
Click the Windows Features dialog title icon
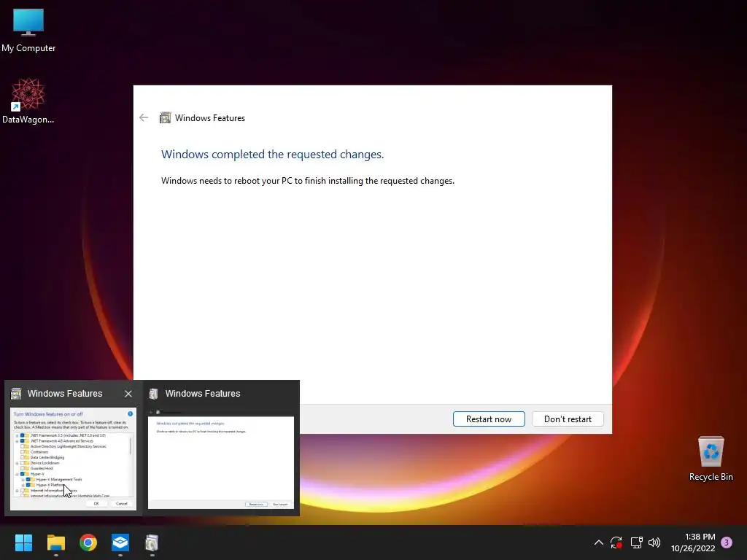pyautogui.click(x=165, y=117)
